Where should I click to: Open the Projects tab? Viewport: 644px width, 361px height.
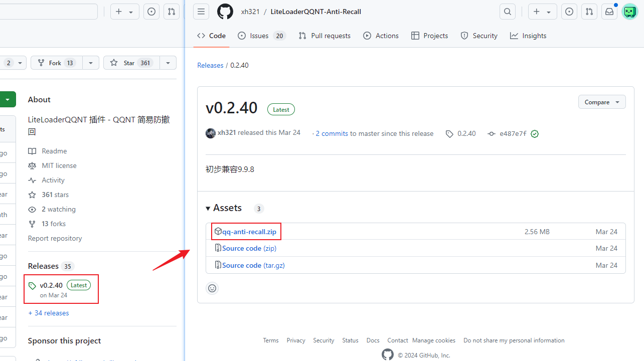[429, 36]
